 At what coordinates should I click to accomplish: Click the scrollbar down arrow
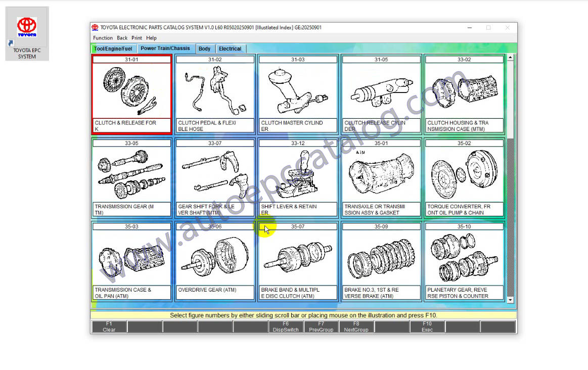tap(510, 300)
